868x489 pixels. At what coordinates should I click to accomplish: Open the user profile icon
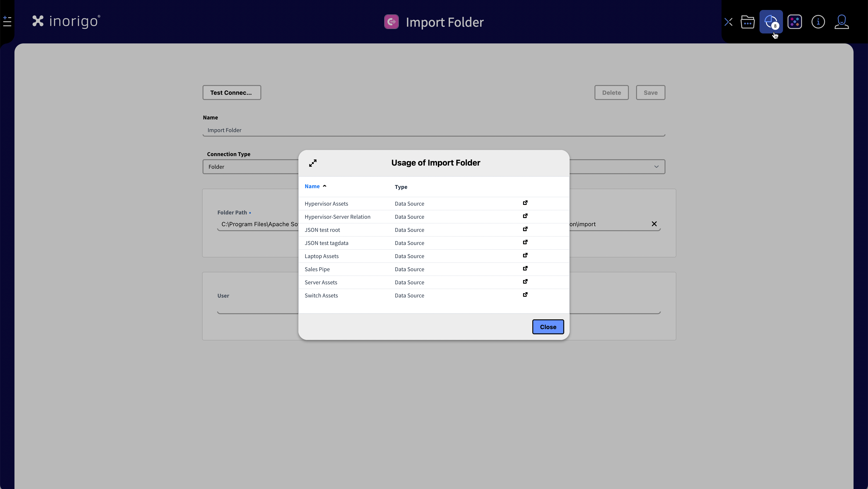841,22
